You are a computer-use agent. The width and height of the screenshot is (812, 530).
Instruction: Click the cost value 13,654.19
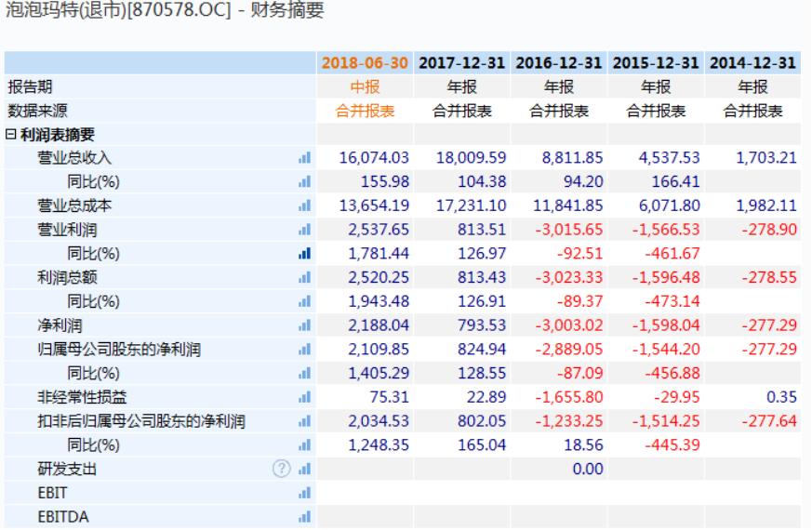point(374,205)
